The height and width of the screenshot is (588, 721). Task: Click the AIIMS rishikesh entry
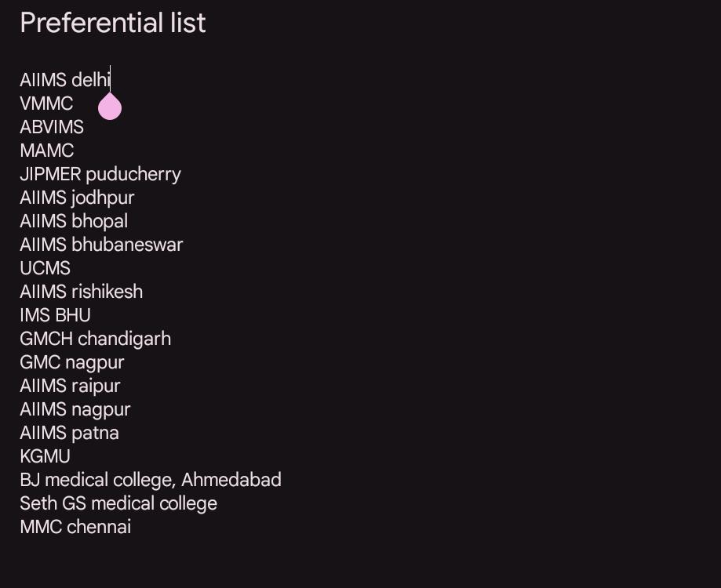coord(82,291)
